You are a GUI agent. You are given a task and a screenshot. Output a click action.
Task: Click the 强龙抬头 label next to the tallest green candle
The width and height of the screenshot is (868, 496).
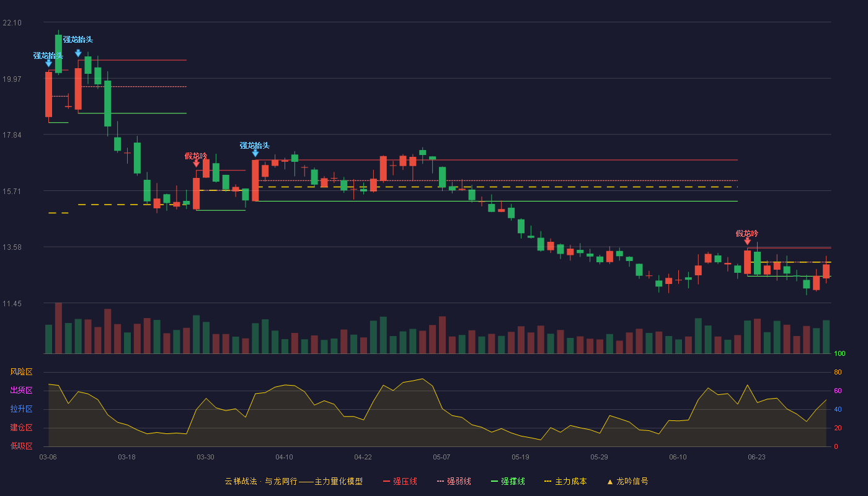coord(77,40)
